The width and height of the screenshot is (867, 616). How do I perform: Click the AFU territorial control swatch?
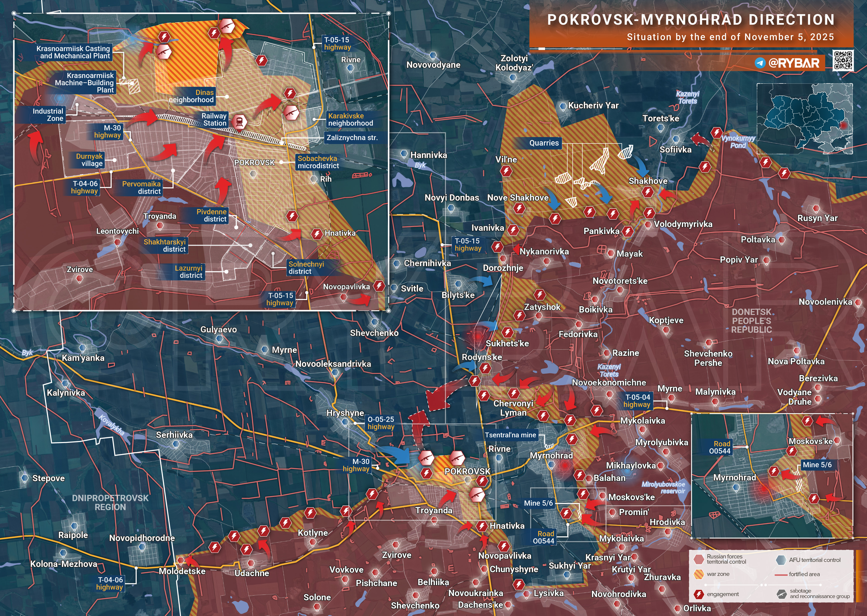tap(781, 560)
